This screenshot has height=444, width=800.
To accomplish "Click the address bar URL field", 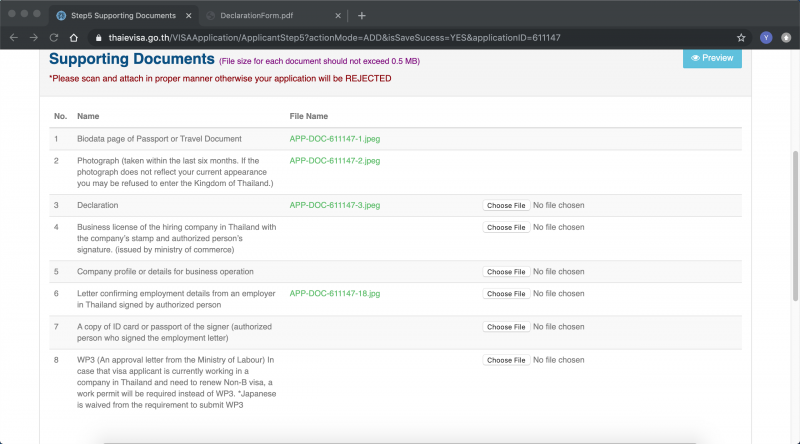I will pos(400,37).
